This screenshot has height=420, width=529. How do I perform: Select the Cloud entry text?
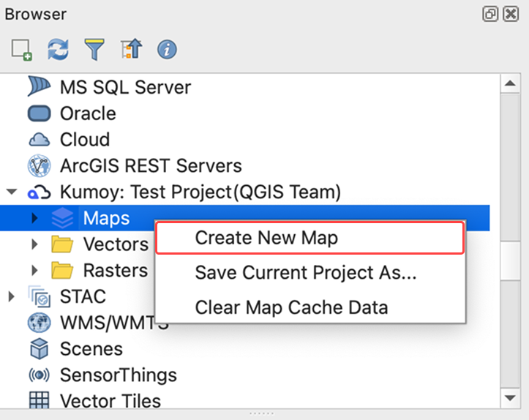pyautogui.click(x=85, y=139)
